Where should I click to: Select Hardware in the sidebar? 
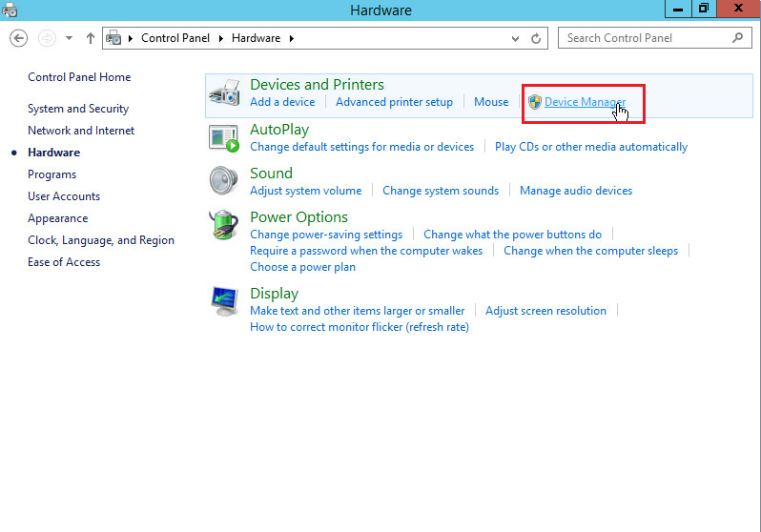click(53, 153)
